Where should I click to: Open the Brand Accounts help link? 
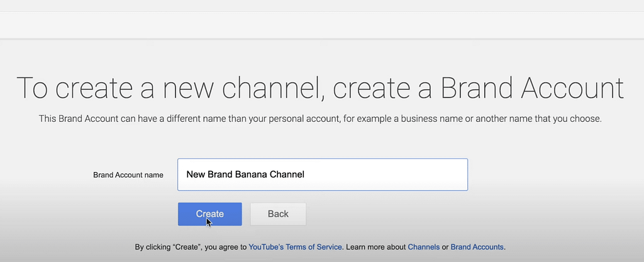pos(477,247)
